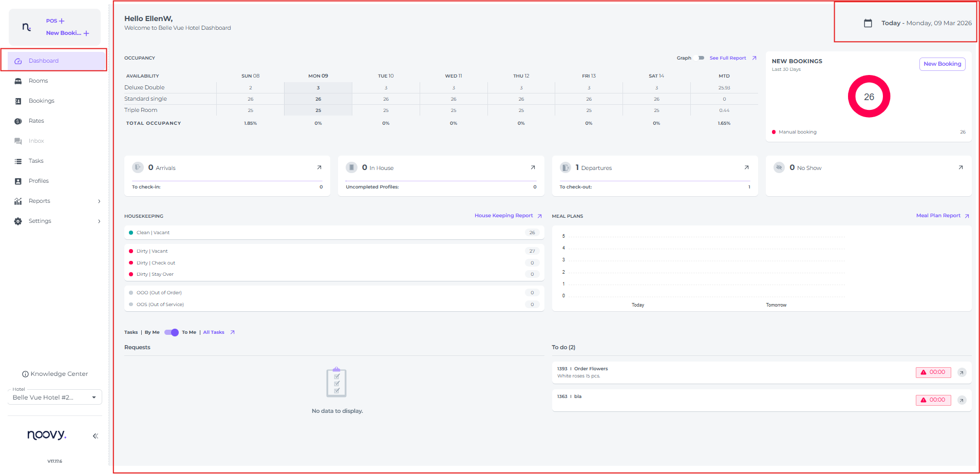Click the Knowledge Center info icon
Viewport: 980px width, 474px height.
pyautogui.click(x=25, y=374)
